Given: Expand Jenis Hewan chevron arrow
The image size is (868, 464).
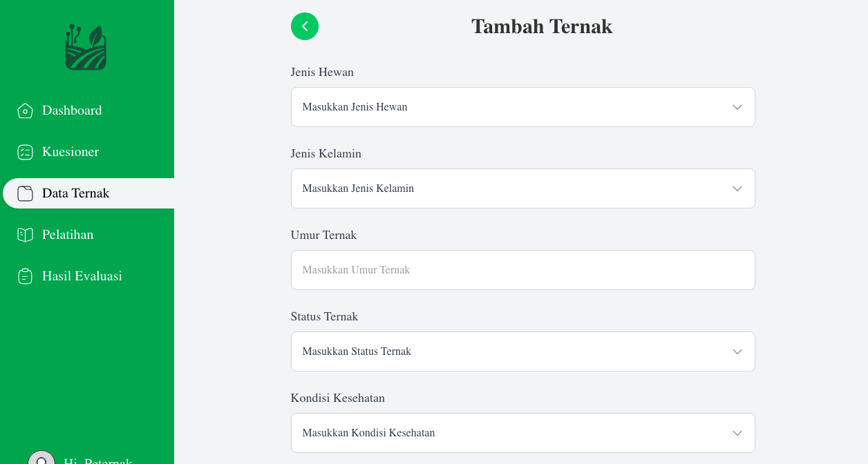Looking at the screenshot, I should click(x=737, y=107).
